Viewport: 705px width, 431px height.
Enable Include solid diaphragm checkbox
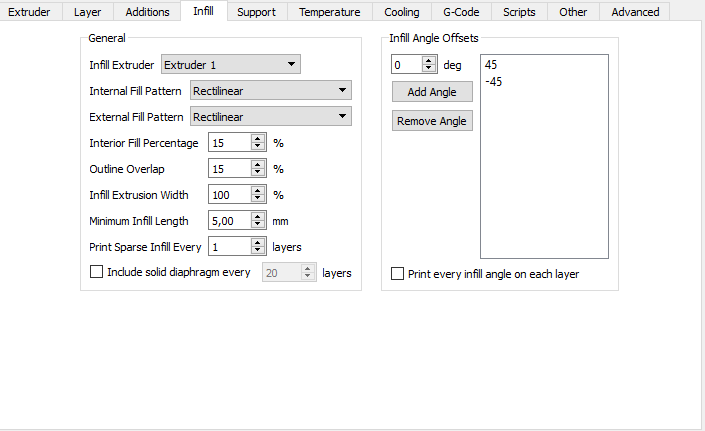click(97, 272)
